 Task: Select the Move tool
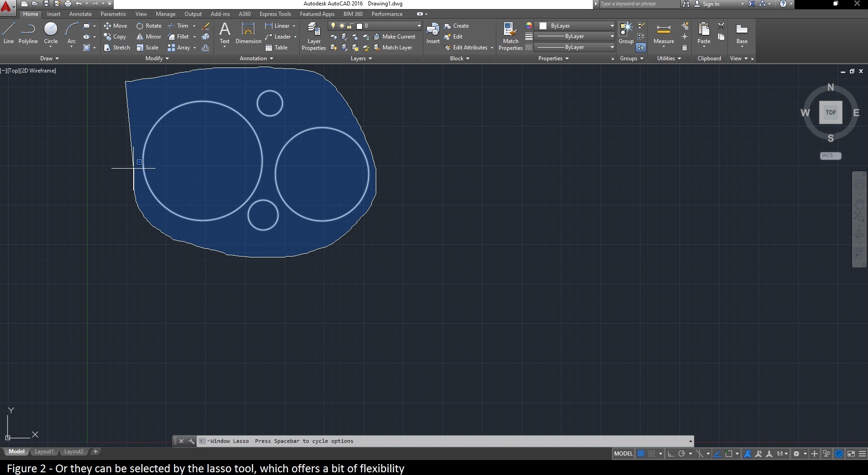[116, 26]
